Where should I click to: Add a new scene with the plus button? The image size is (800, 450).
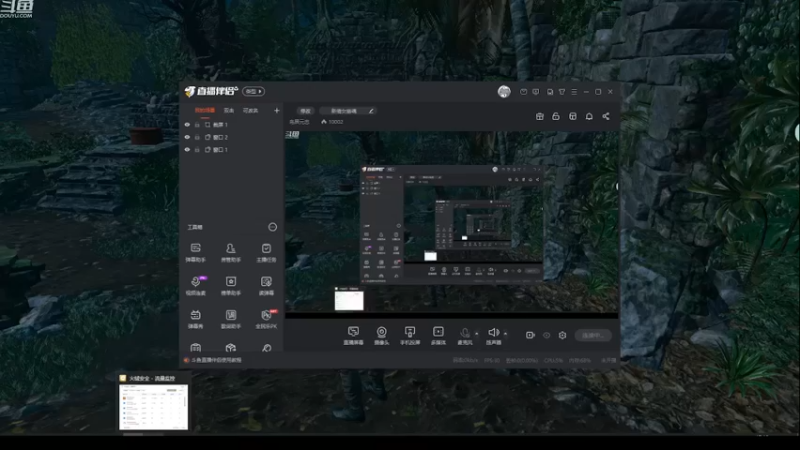click(277, 110)
